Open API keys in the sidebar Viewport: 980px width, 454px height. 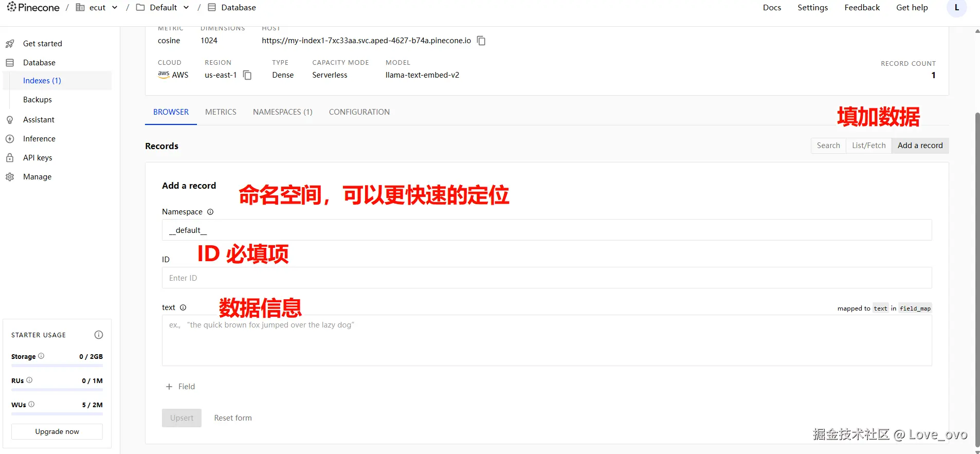coord(38,158)
